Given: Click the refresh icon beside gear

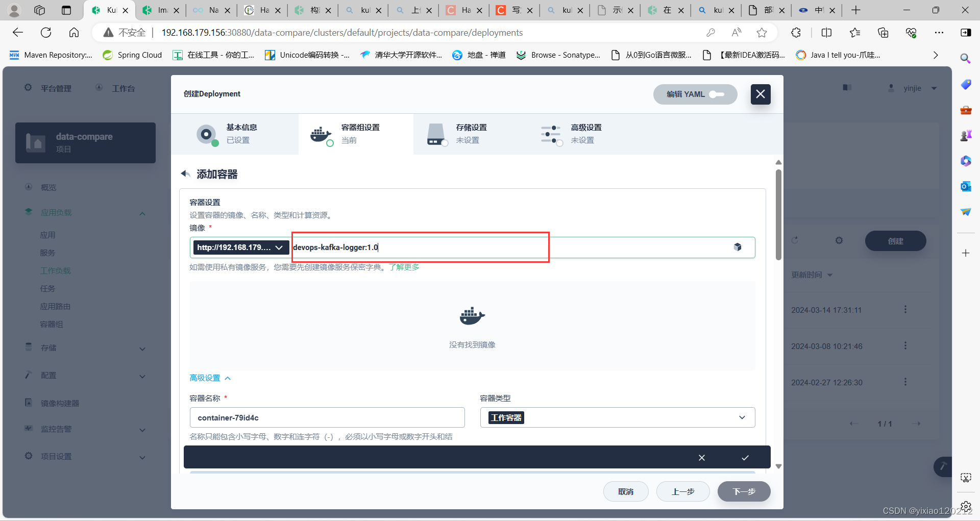Looking at the screenshot, I should coord(795,240).
